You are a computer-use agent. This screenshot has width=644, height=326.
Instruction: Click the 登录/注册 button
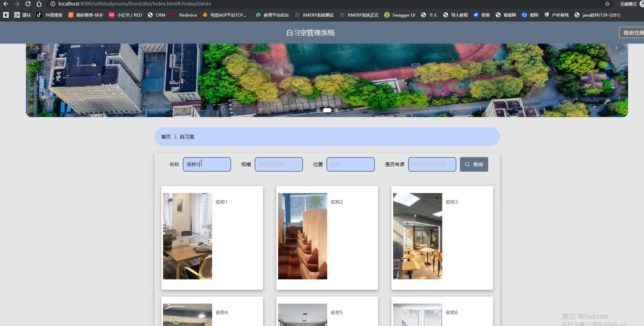point(632,32)
